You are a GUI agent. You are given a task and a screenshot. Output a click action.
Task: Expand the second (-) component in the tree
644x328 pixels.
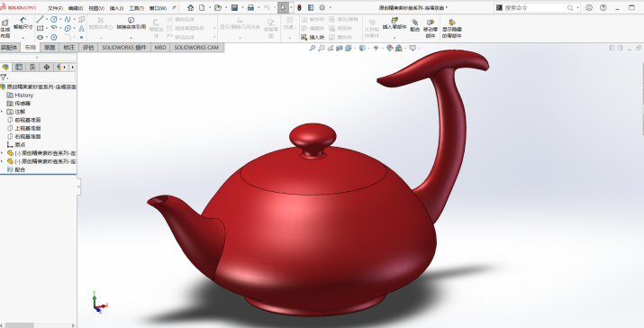click(x=2, y=161)
